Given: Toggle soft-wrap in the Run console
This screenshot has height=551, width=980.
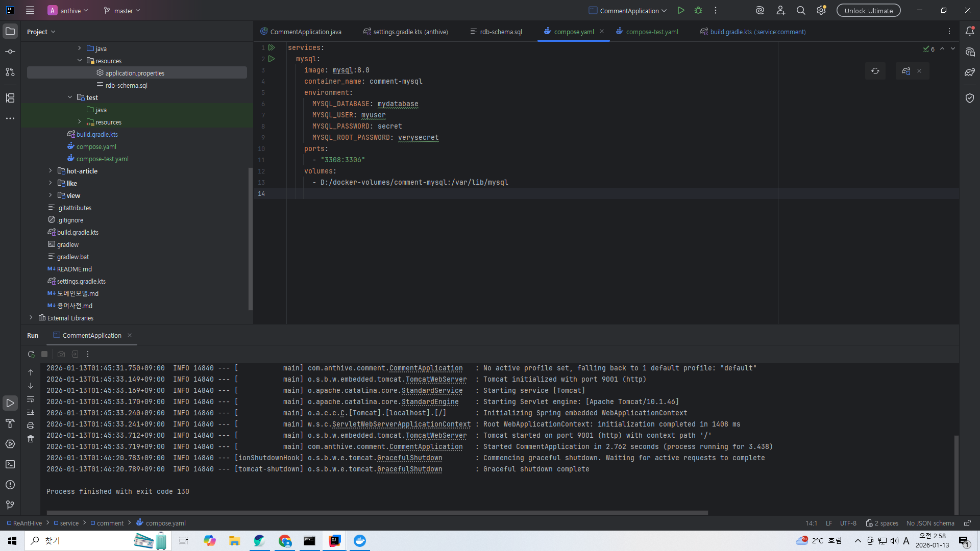Looking at the screenshot, I should click(x=31, y=399).
